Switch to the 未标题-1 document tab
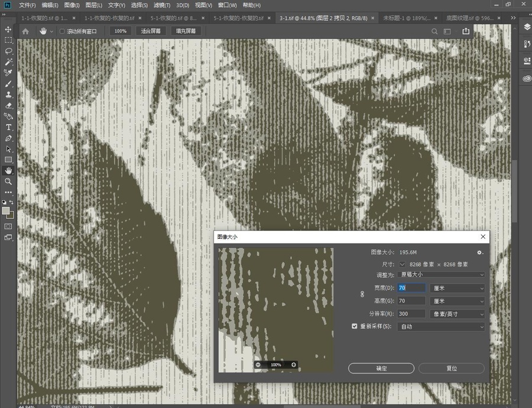The width and height of the screenshot is (532, 408). coord(407,18)
